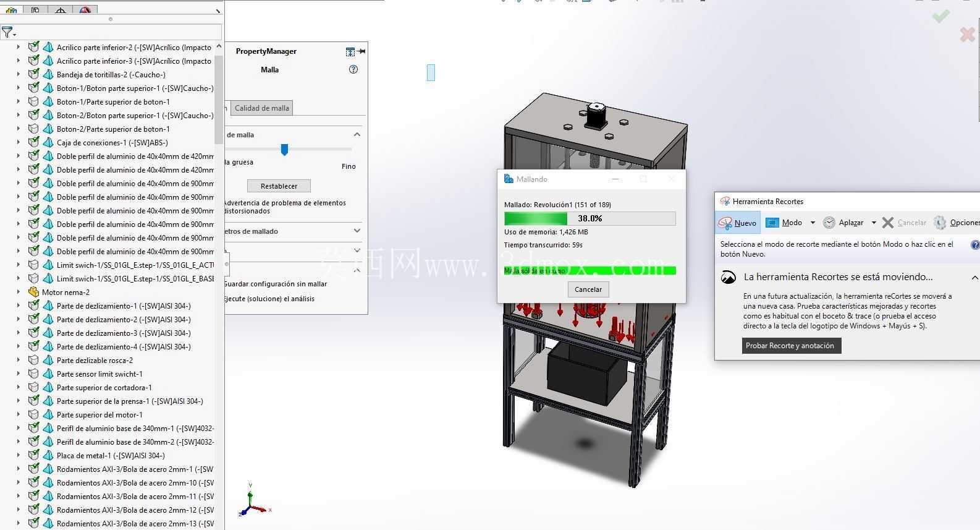Click mesh icon of Parte dezlizable rosca-2
Viewport: 980px width, 530px height.
click(48, 360)
